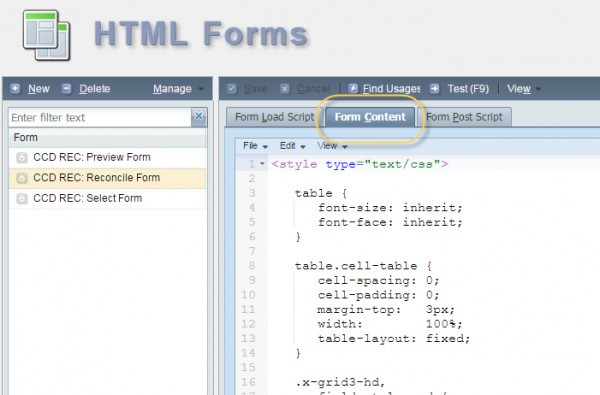The image size is (600, 395).
Task: Open the toolbar View dropdown
Action: (523, 89)
